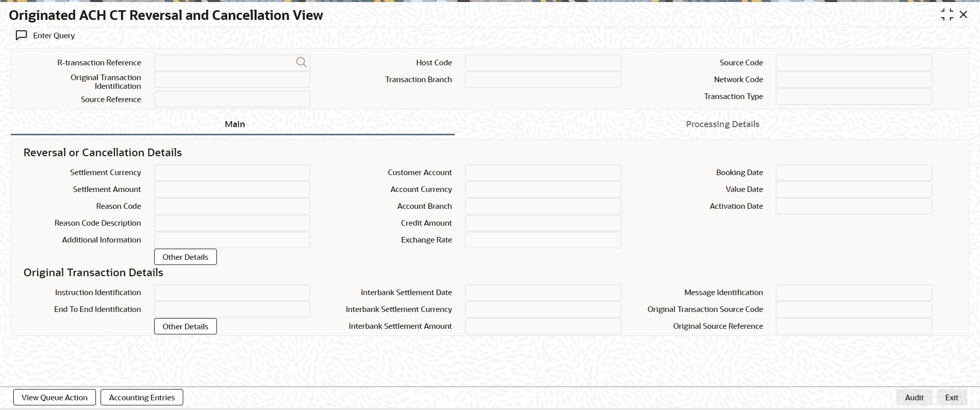Select the Transaction Type field

coord(854,97)
